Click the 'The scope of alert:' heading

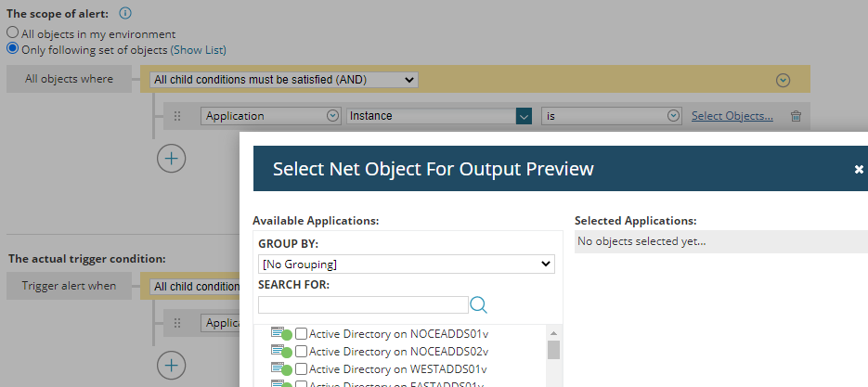tap(58, 13)
